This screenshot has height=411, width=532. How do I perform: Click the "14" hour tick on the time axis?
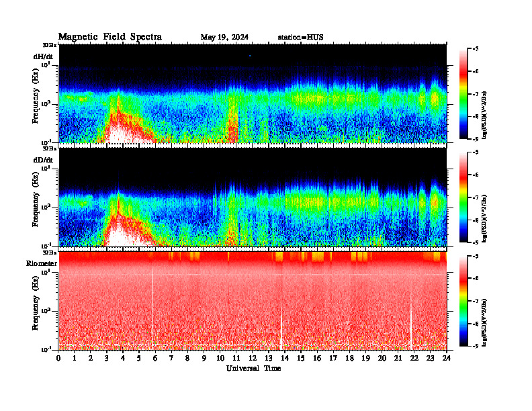(x=285, y=358)
